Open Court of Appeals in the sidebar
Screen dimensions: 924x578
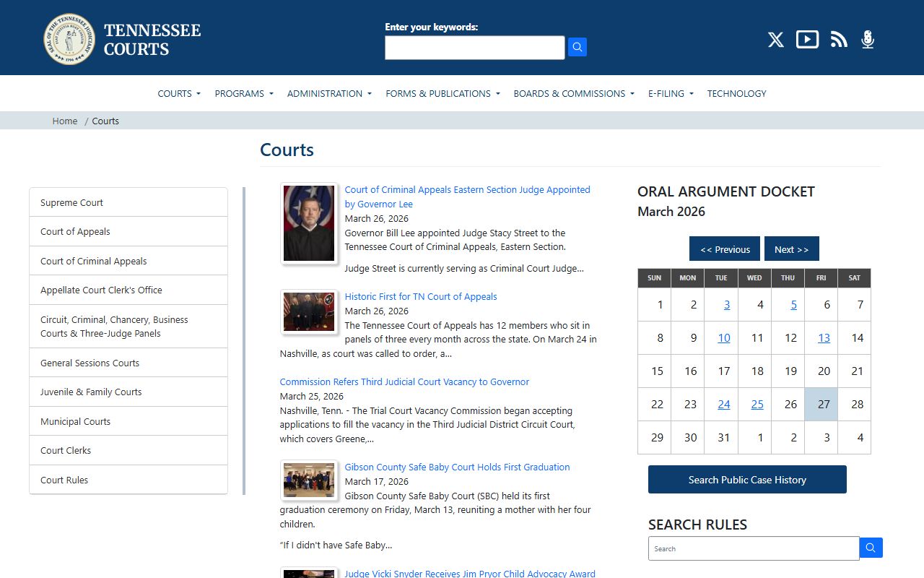tap(128, 231)
